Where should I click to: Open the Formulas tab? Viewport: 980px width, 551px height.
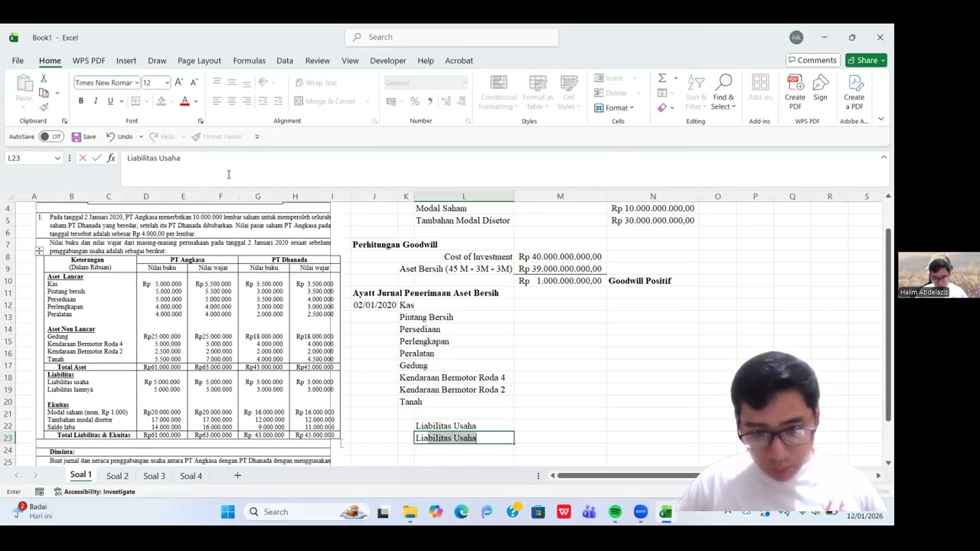pyautogui.click(x=249, y=60)
